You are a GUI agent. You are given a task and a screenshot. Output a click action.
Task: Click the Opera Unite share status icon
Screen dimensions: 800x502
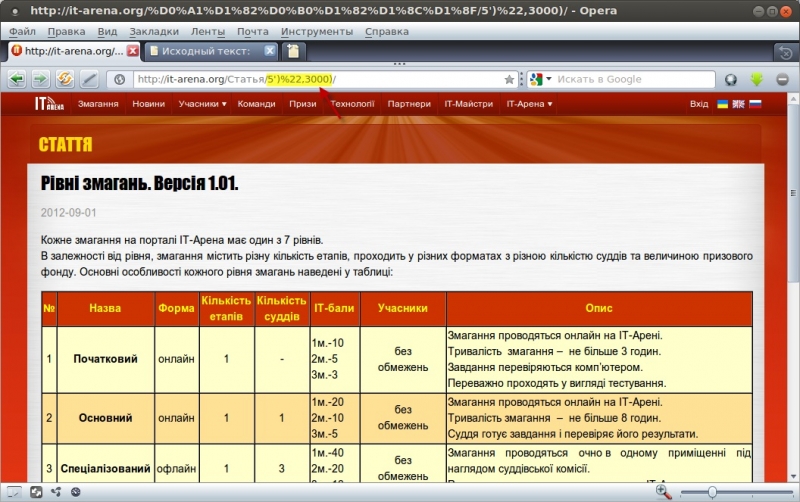pyautogui.click(x=56, y=492)
